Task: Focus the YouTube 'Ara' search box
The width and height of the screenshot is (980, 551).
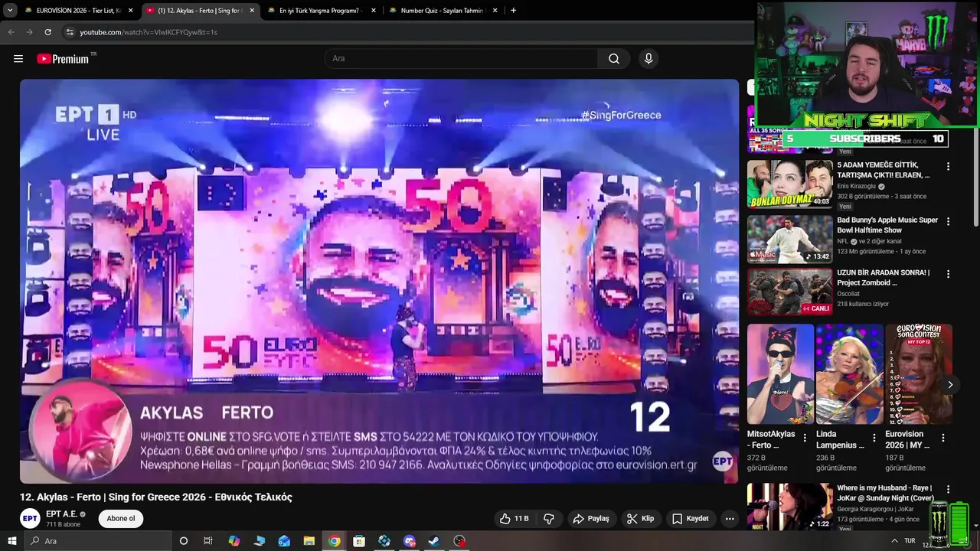Action: [462, 59]
